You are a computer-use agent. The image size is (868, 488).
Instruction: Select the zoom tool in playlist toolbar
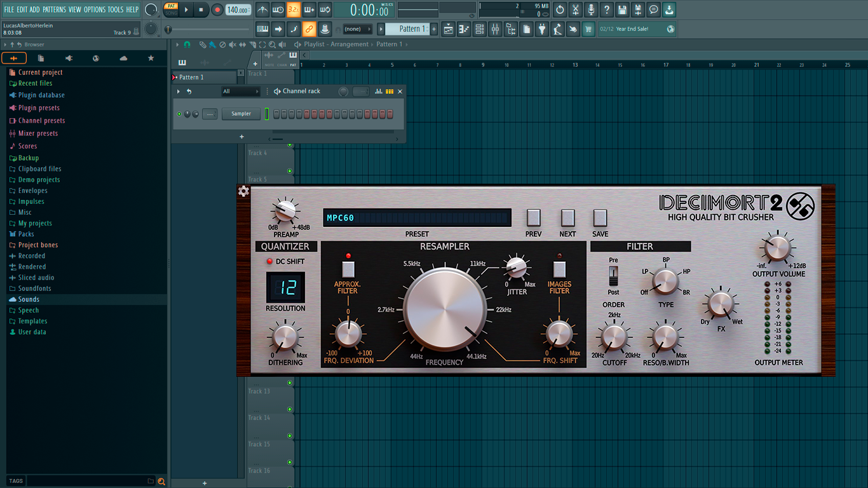click(x=272, y=44)
